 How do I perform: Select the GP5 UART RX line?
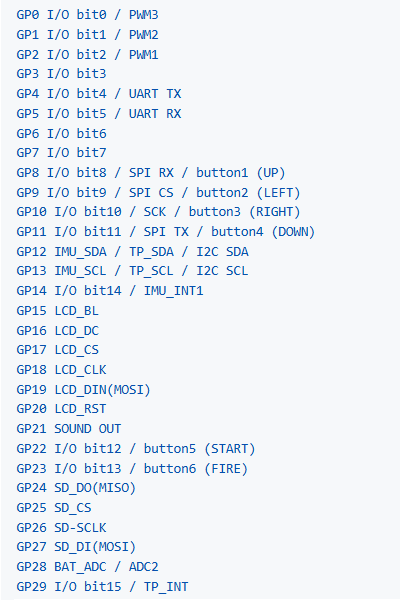coord(99,114)
